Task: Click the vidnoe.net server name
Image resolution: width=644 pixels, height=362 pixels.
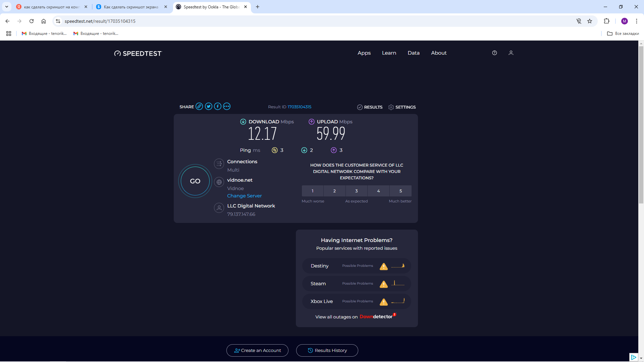Action: [240, 180]
